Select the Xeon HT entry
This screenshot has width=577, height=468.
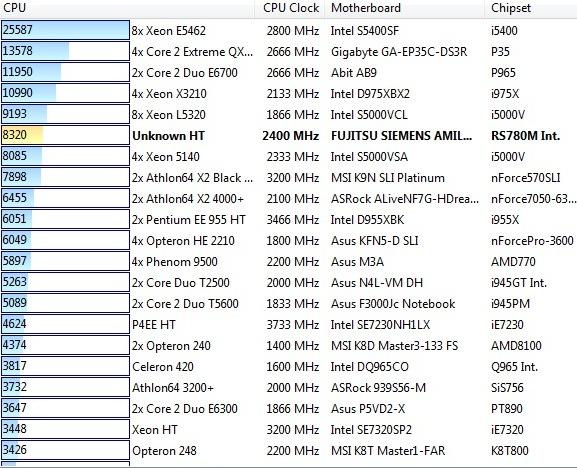click(x=155, y=429)
